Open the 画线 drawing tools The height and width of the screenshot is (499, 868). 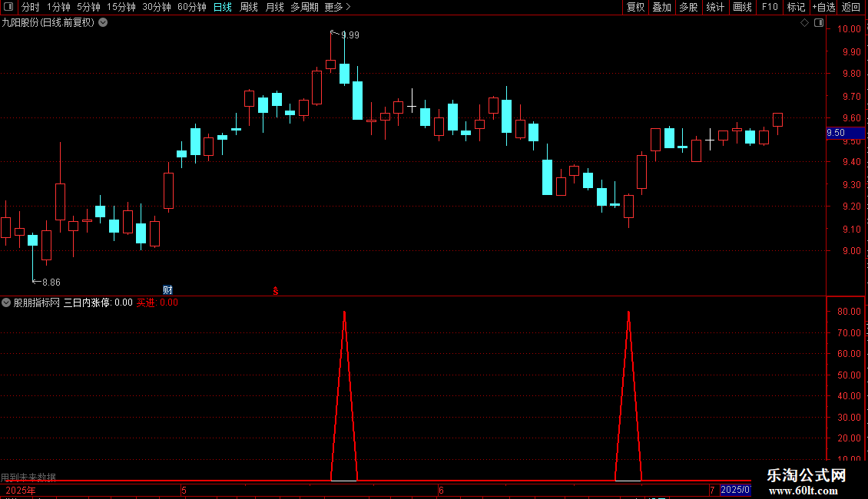[x=742, y=7]
